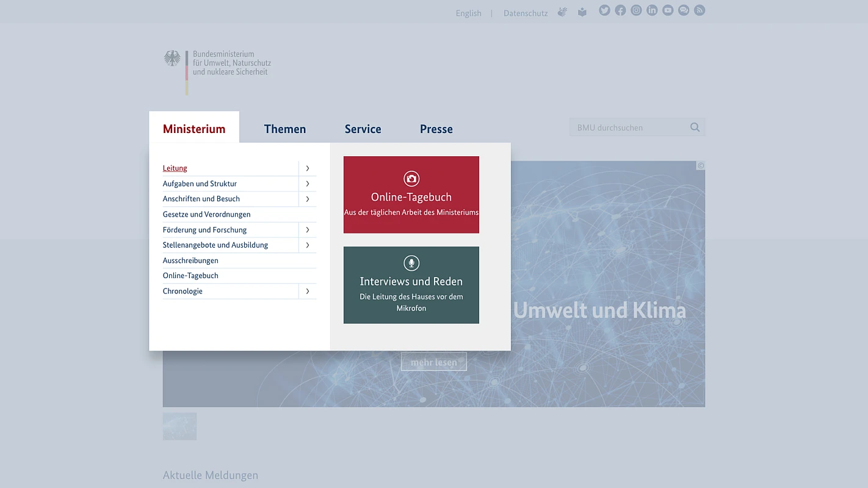Switch to the Presse menu
Image resolution: width=868 pixels, height=488 pixels.
coord(436,129)
